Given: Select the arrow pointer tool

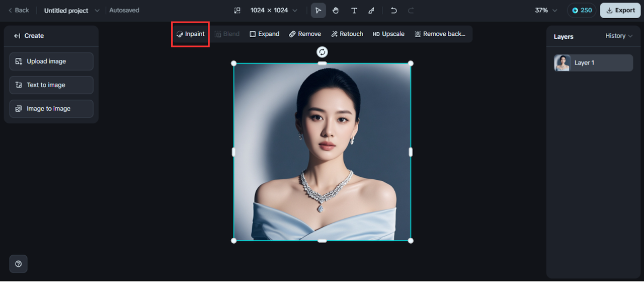Looking at the screenshot, I should click(x=318, y=11).
